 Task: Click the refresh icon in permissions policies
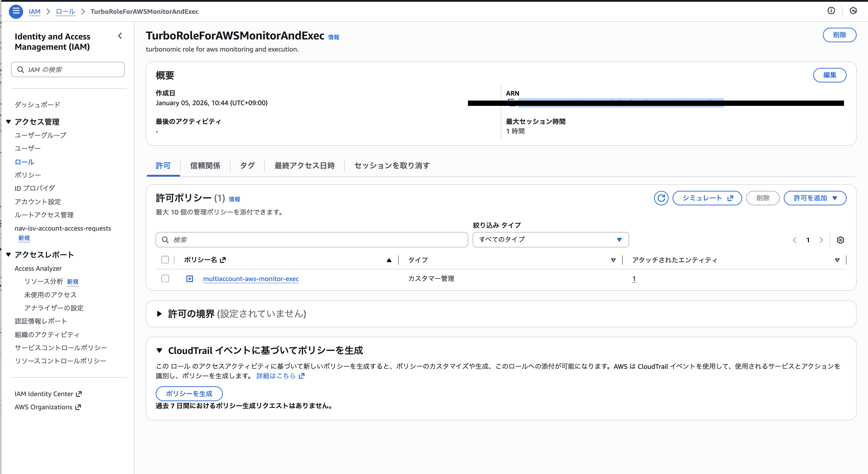[x=661, y=198]
